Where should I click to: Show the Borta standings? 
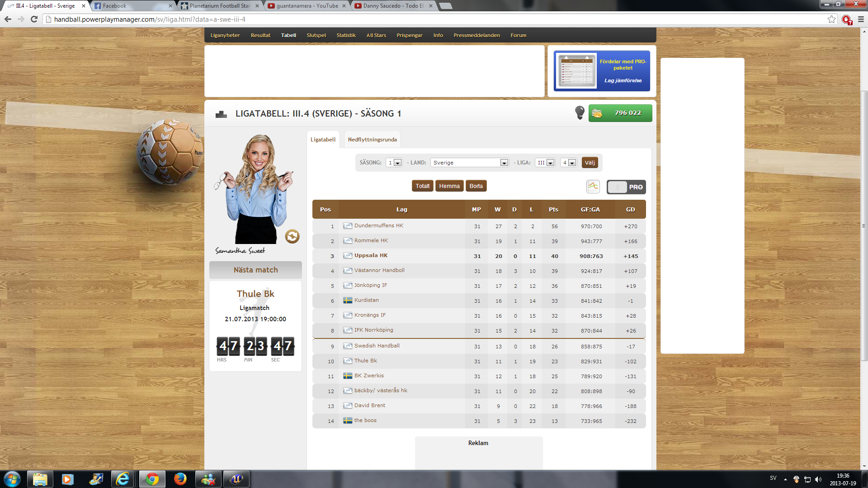pyautogui.click(x=476, y=186)
